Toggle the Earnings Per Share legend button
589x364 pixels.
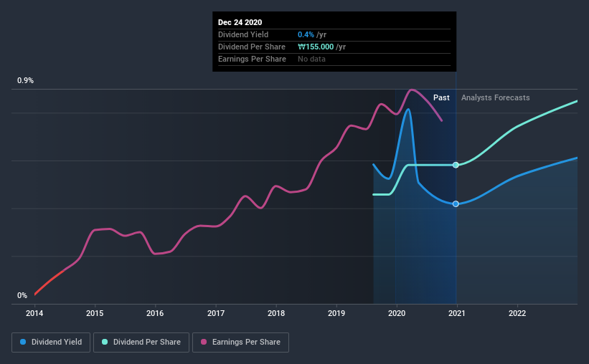(x=240, y=343)
